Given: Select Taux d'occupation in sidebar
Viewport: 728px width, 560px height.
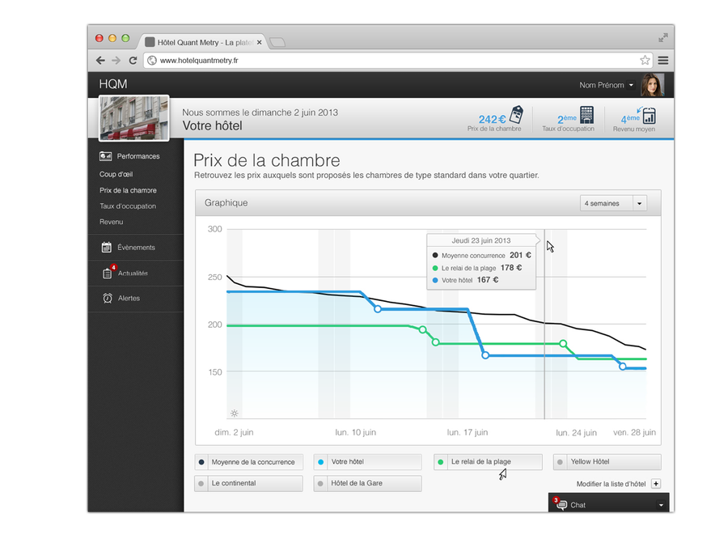Looking at the screenshot, I should [128, 206].
